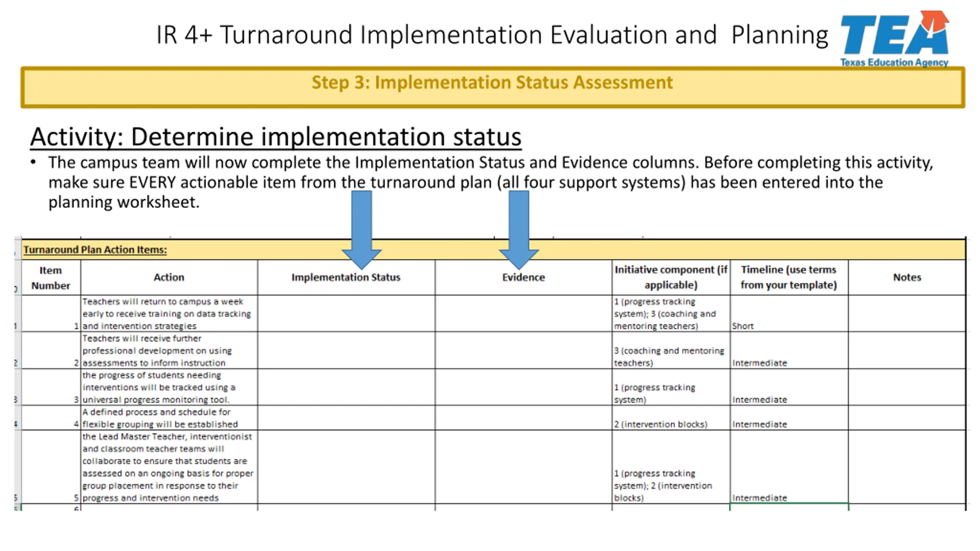
Task: Click the 'Initiative component (if applicable)' header
Action: point(671,278)
